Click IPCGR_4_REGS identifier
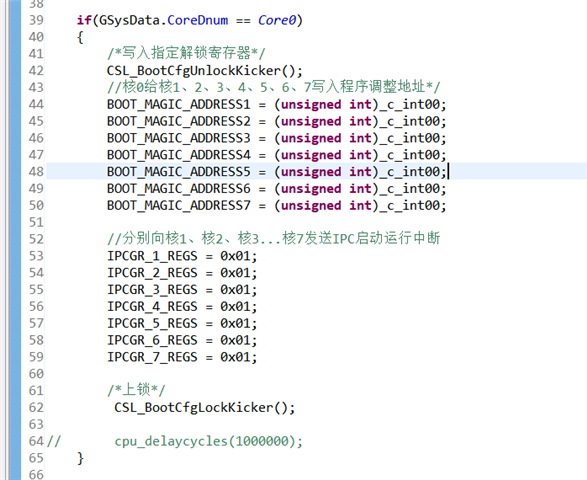The height and width of the screenshot is (480, 587). click(x=152, y=307)
